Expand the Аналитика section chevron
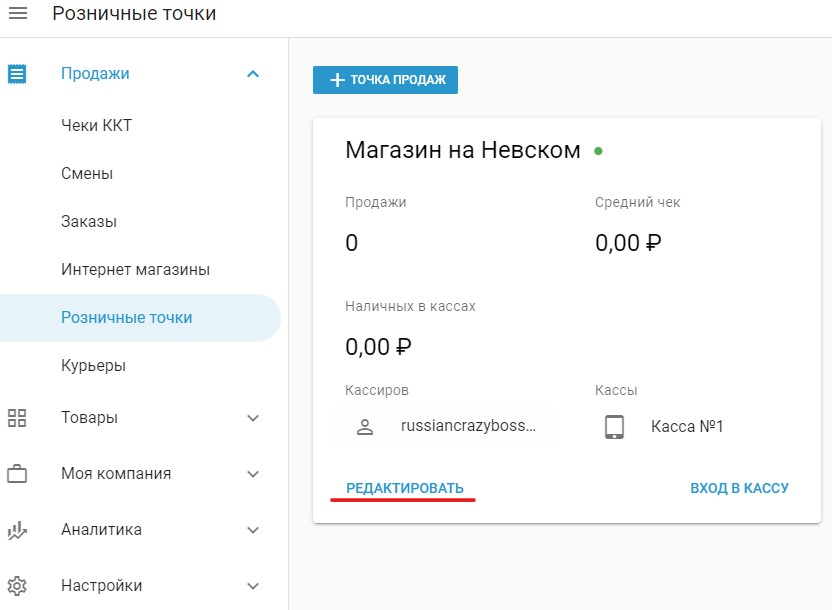Viewport: 832px width, 610px height. (253, 530)
